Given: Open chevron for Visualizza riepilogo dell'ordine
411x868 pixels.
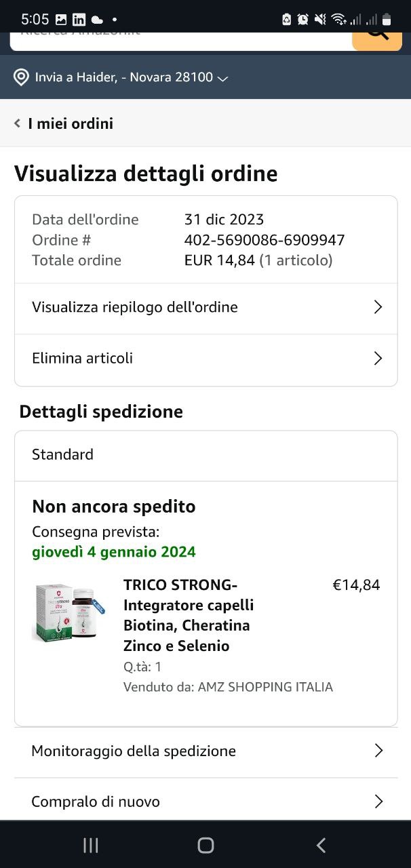Looking at the screenshot, I should [378, 307].
